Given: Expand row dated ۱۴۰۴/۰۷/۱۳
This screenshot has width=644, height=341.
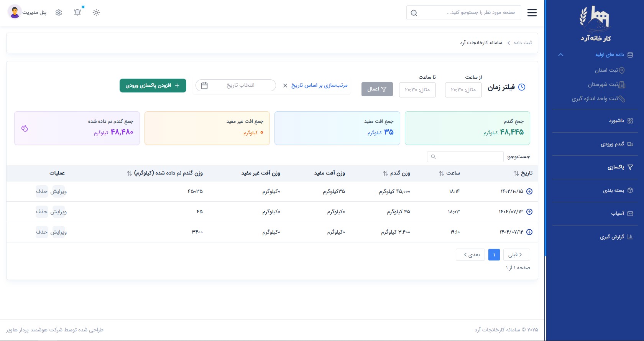Looking at the screenshot, I should (x=529, y=212).
